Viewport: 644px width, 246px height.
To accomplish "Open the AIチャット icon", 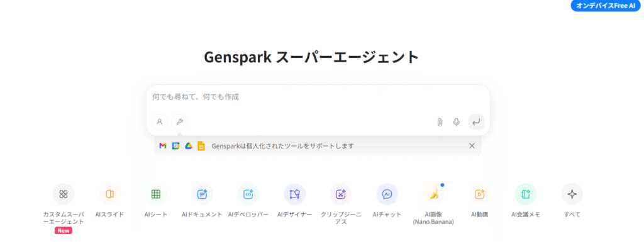I will 387,194.
